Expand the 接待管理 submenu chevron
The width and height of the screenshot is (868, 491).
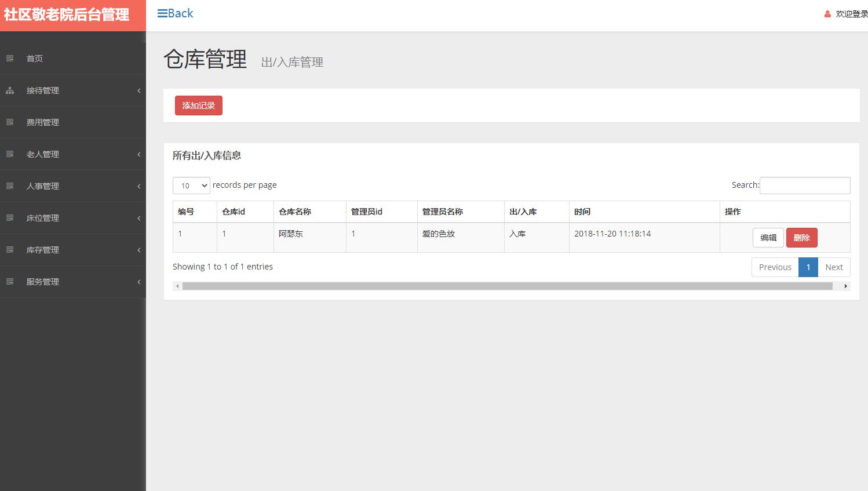tap(138, 90)
